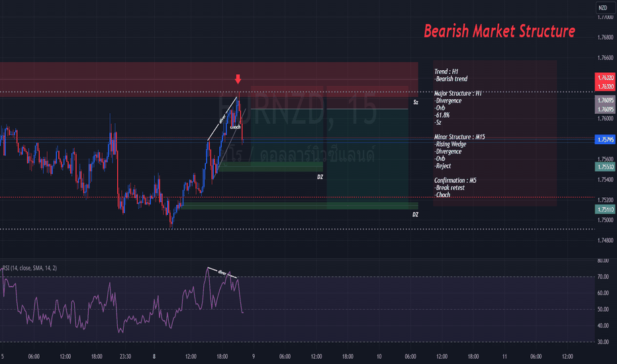Select the 1.76600 price axis value
The width and height of the screenshot is (617, 364).
[605, 58]
